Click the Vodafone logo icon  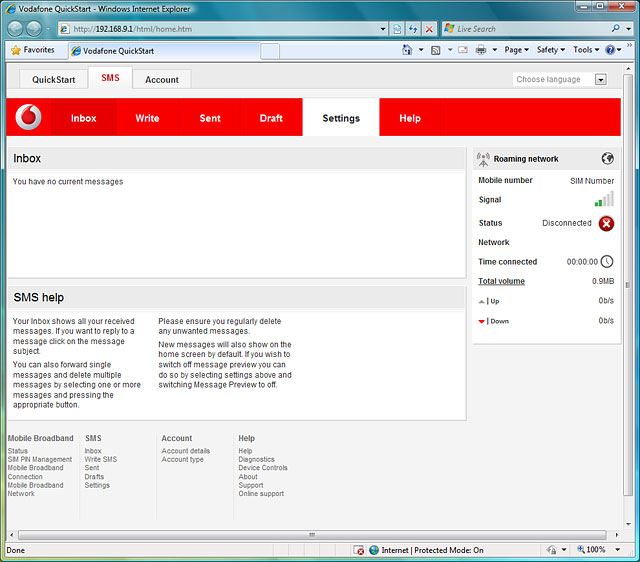coord(30,118)
